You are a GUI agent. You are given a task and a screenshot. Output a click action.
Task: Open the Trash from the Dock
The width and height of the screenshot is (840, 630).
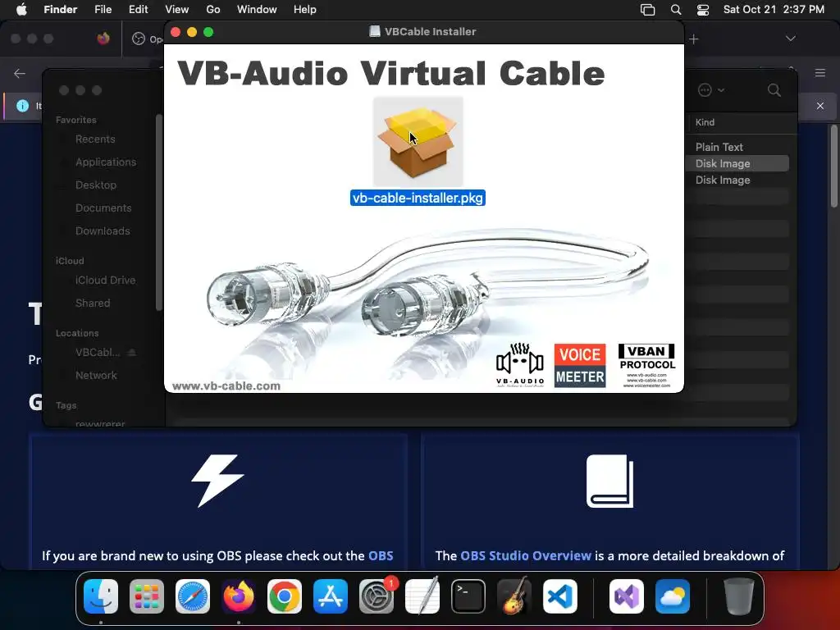tap(739, 596)
